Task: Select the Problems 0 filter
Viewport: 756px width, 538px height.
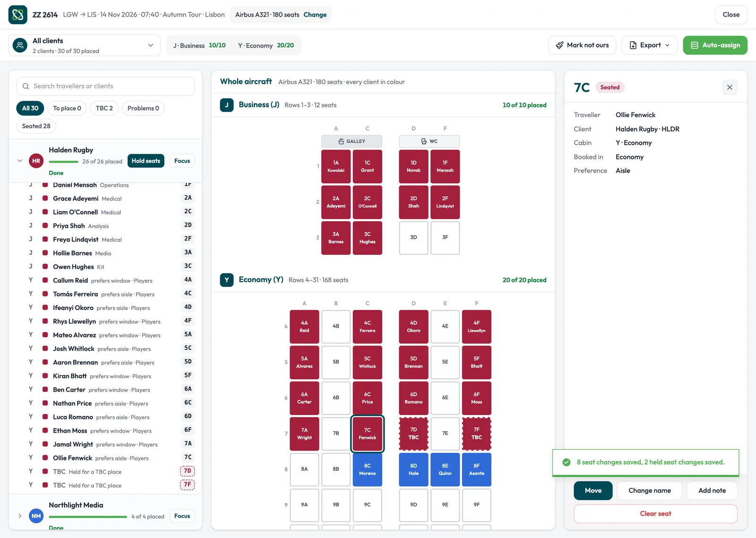Action: tap(143, 108)
